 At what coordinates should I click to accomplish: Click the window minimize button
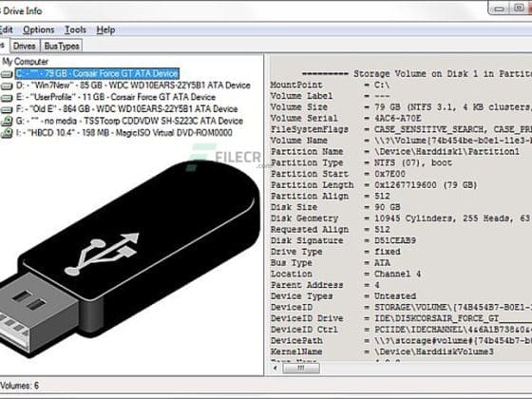point(499,9)
